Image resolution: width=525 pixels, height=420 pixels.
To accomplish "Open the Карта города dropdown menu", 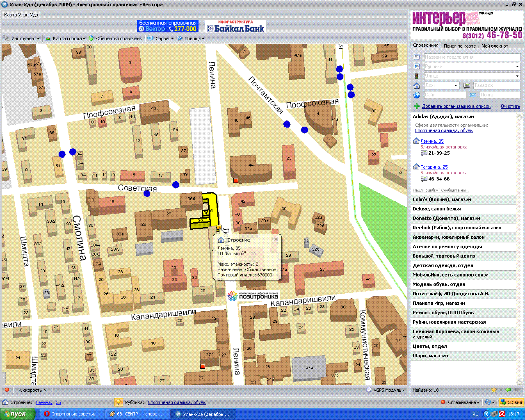I will [x=65, y=39].
